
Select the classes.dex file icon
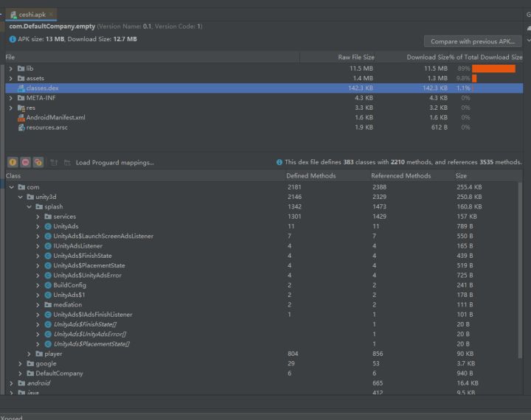click(21, 88)
